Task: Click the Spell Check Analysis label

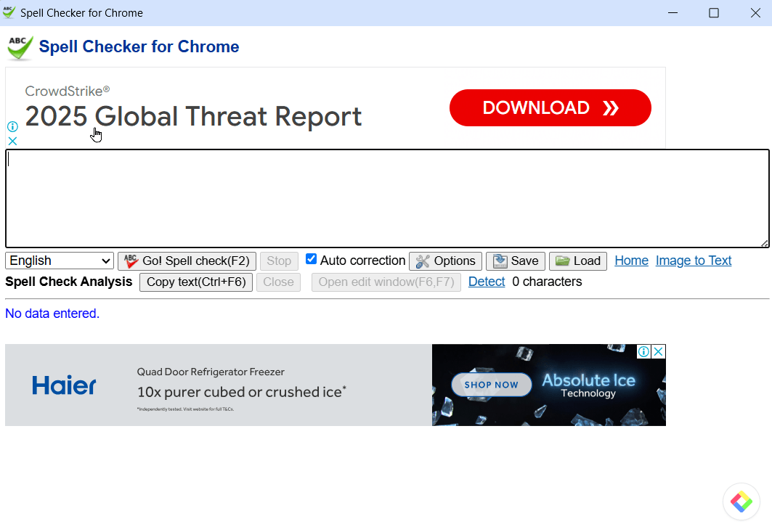Action: click(x=69, y=282)
